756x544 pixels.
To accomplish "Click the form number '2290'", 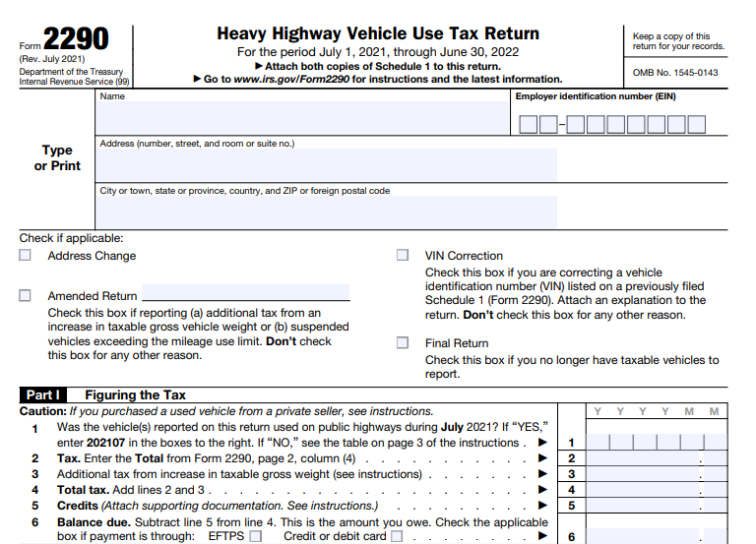I will [76, 38].
